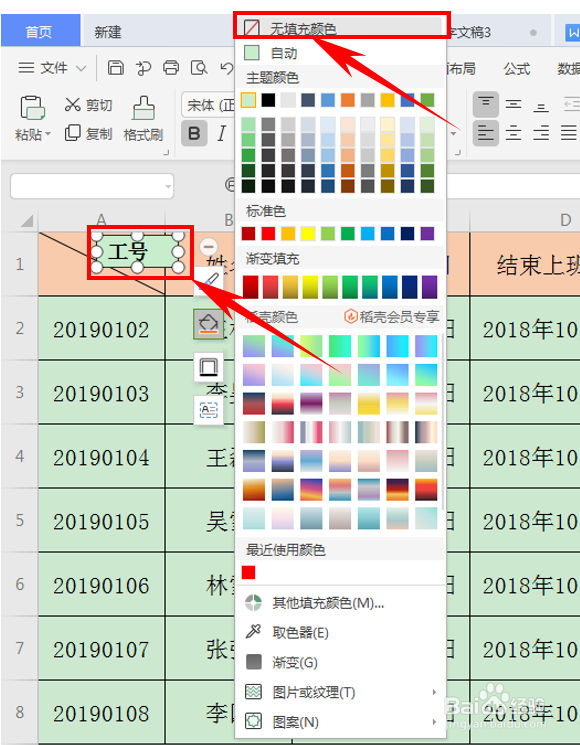Switch to the Home (首页) tab
Image resolution: width=580 pixels, height=745 pixels.
[39, 32]
